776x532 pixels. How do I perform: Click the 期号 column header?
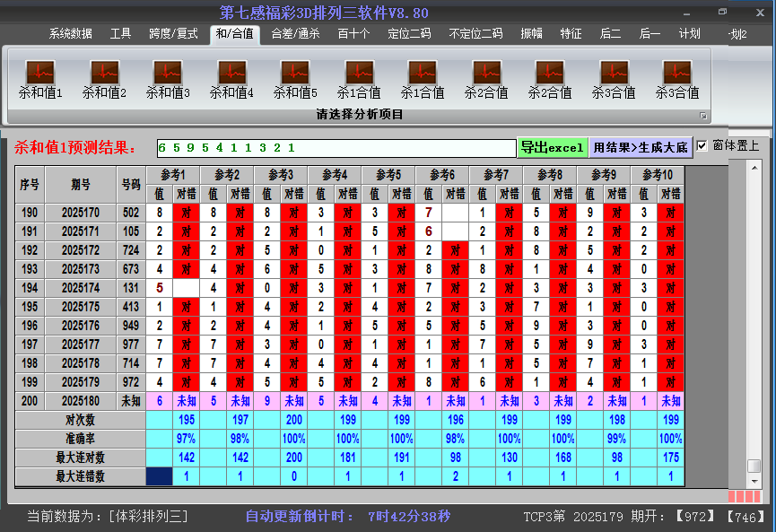click(x=81, y=185)
